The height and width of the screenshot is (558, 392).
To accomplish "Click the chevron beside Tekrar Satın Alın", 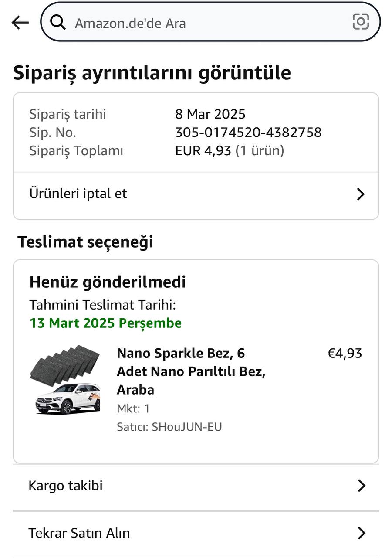I will coord(362,533).
